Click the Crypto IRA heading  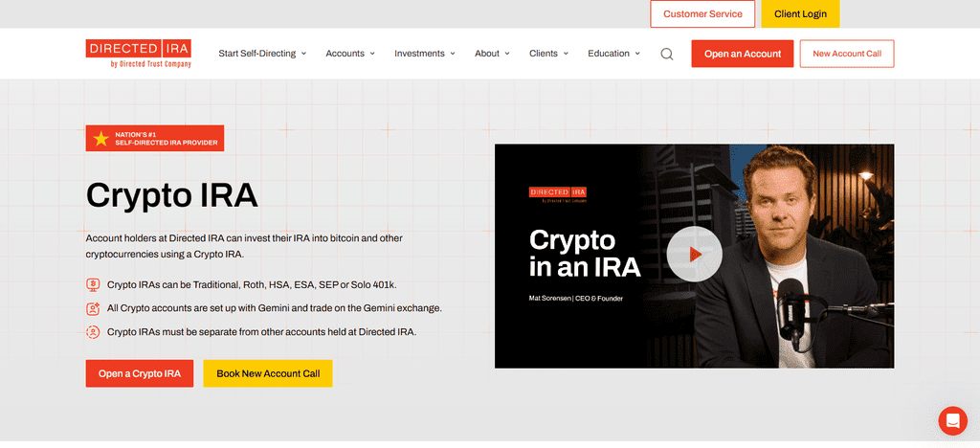click(x=172, y=195)
